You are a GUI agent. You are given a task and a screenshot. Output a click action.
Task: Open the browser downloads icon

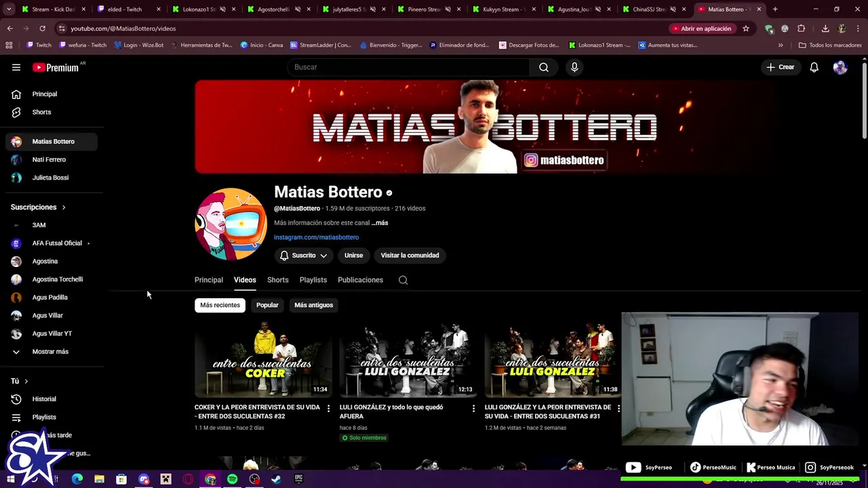pyautogui.click(x=825, y=28)
